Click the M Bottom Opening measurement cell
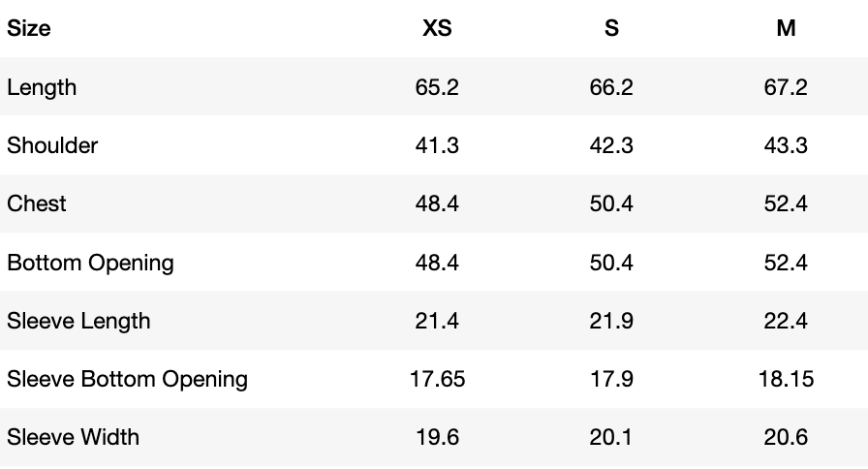The width and height of the screenshot is (868, 469). point(786,263)
